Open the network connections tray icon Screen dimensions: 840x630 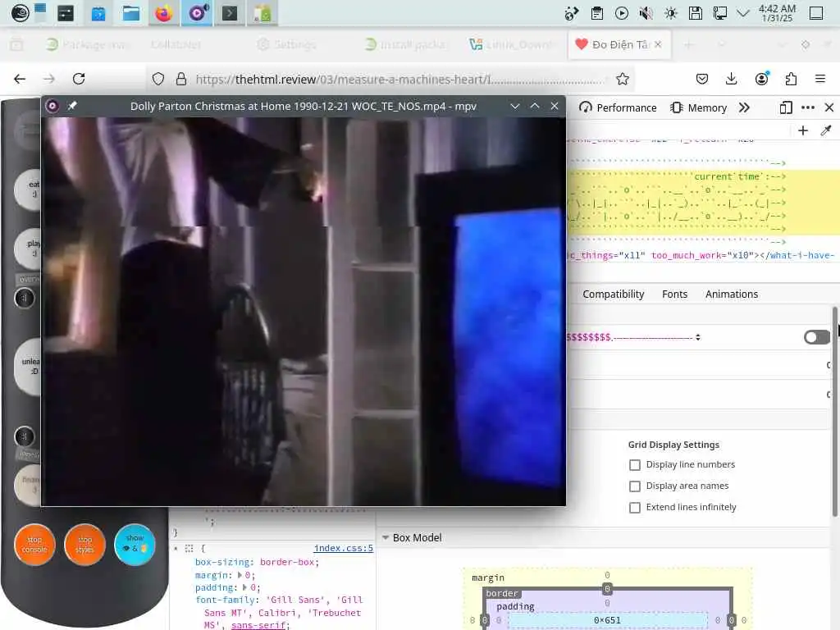(x=720, y=13)
